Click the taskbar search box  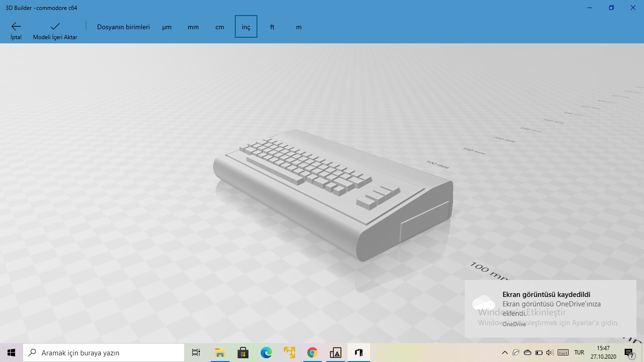click(104, 353)
